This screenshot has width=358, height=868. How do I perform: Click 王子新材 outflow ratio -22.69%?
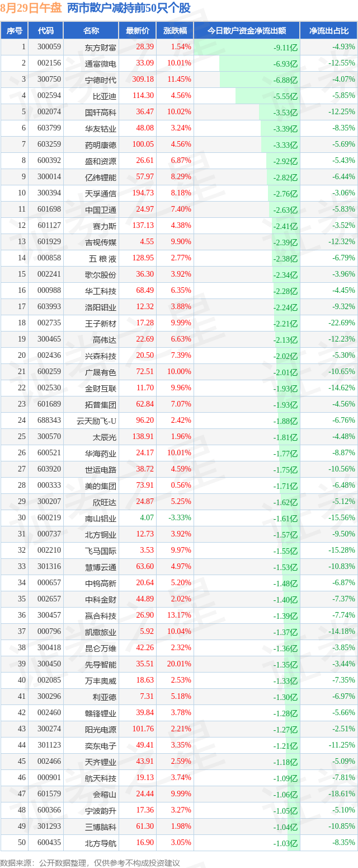point(342,323)
